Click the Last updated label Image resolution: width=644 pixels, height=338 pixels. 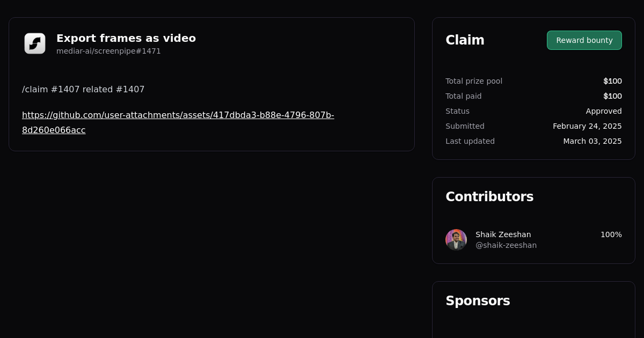coord(470,141)
